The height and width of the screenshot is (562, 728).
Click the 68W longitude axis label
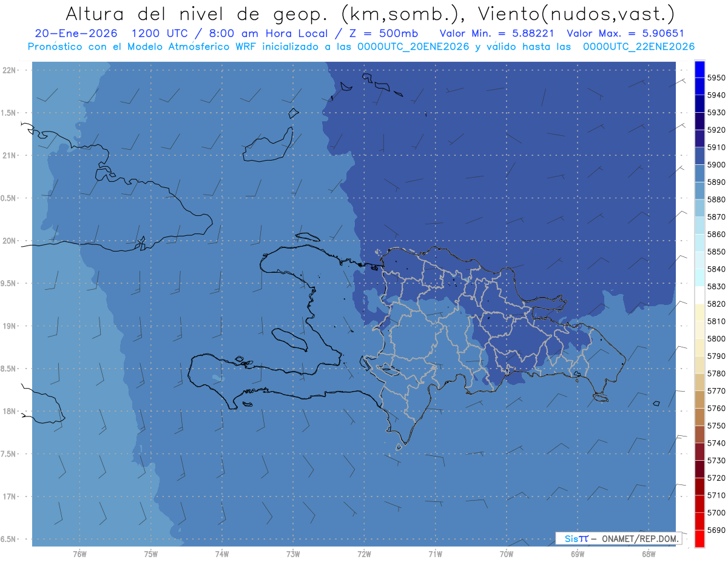point(649,554)
